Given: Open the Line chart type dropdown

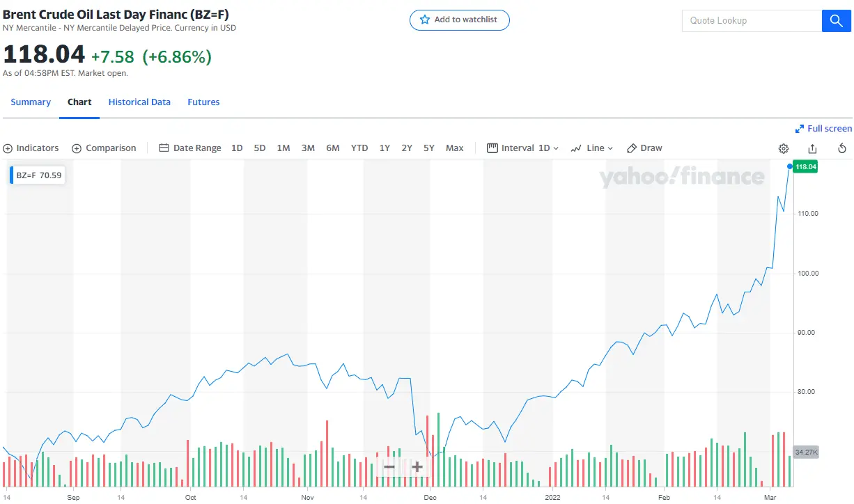Looking at the screenshot, I should (591, 148).
